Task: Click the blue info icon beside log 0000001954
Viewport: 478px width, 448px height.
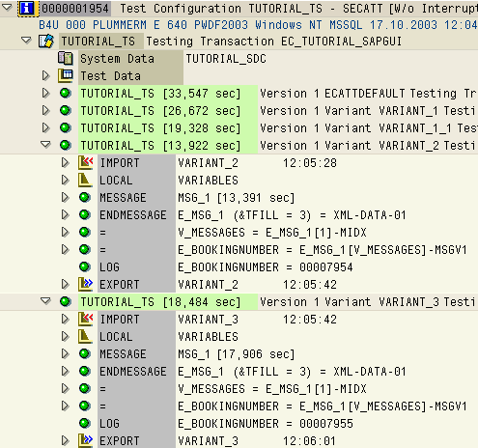Action: tap(27, 9)
